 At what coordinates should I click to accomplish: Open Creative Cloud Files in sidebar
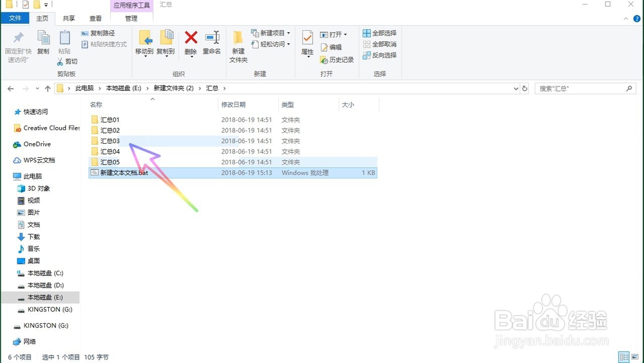[x=46, y=128]
